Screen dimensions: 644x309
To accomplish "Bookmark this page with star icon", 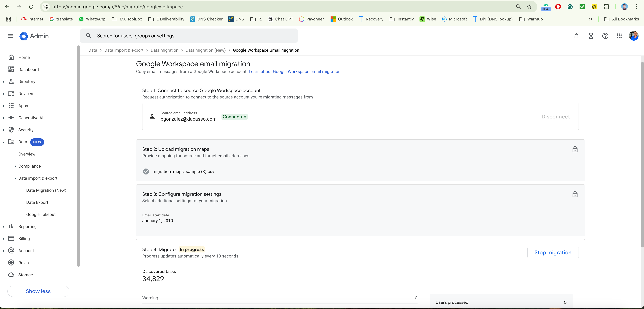I will point(529,7).
